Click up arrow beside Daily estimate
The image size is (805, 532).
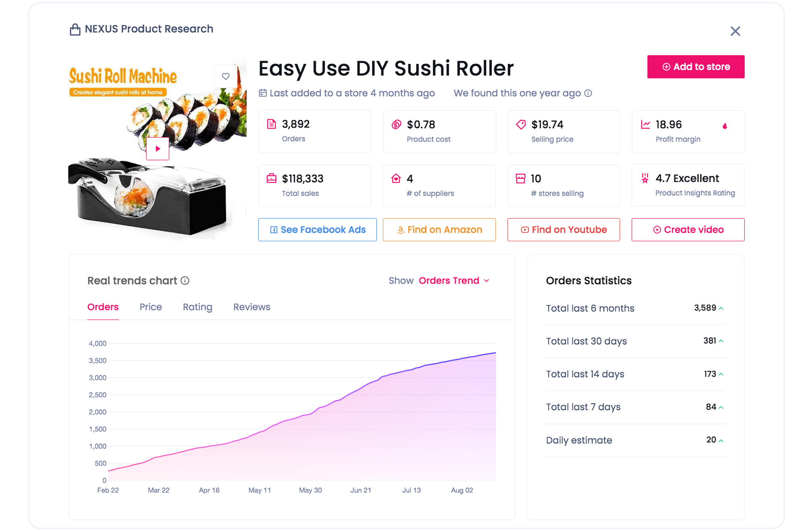pos(721,440)
